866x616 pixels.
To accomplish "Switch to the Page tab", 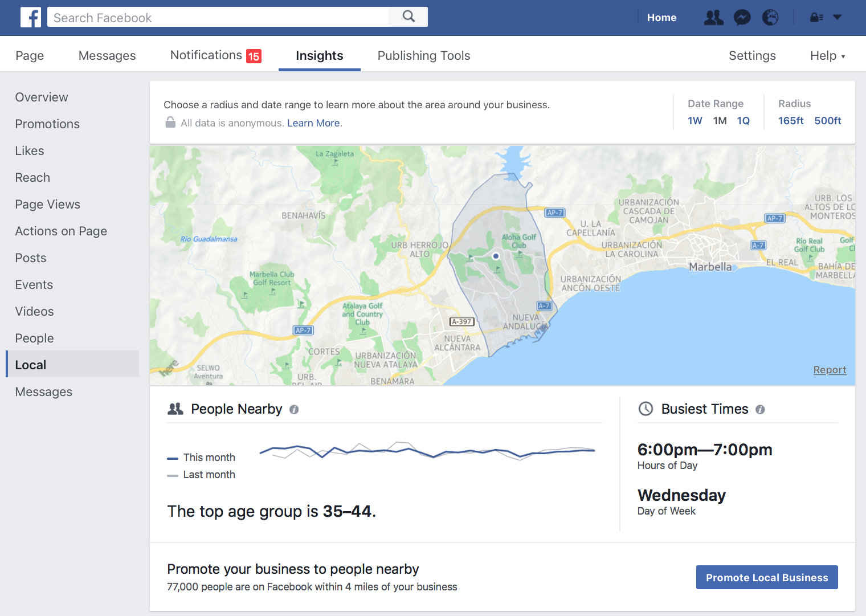I will 30,55.
